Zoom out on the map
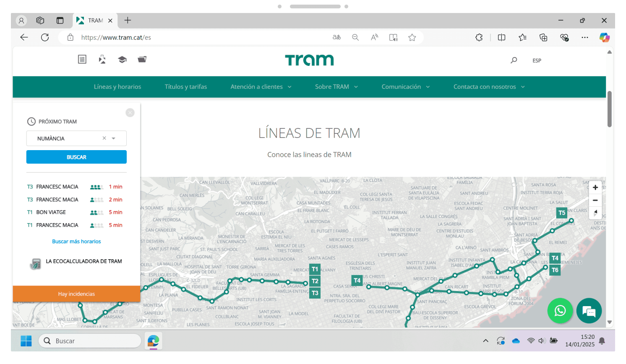This screenshot has height=364, width=626. tap(595, 200)
